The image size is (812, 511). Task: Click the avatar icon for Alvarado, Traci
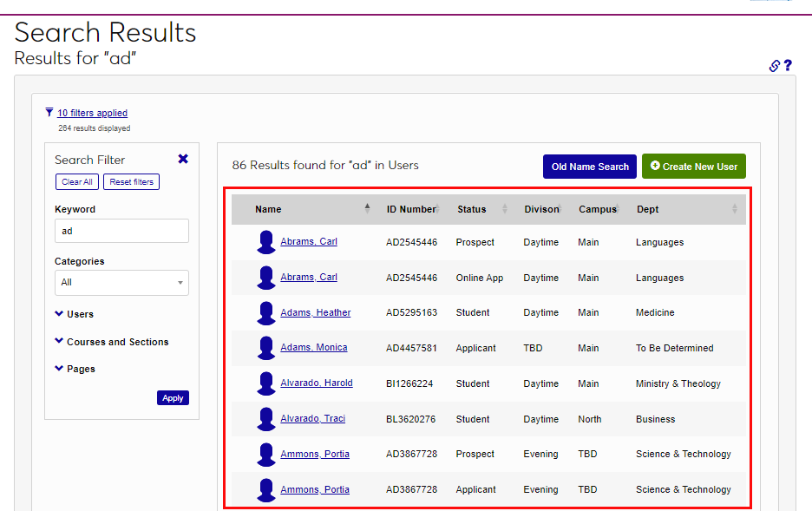[266, 419]
